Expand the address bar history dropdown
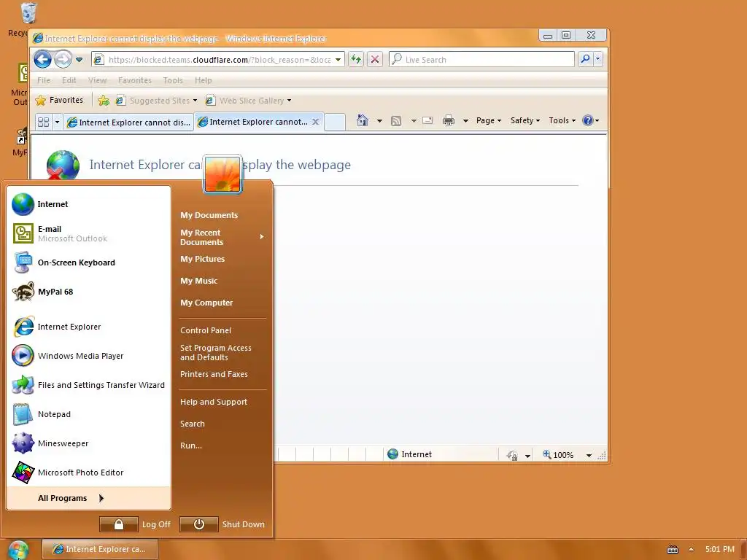This screenshot has width=747, height=560. click(x=338, y=60)
